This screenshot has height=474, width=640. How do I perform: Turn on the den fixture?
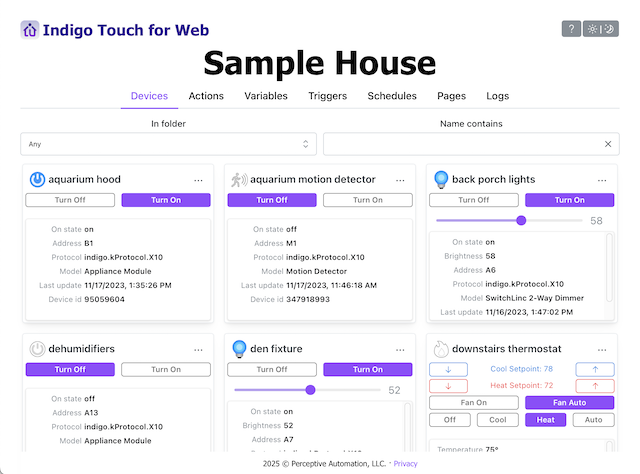pyautogui.click(x=368, y=369)
